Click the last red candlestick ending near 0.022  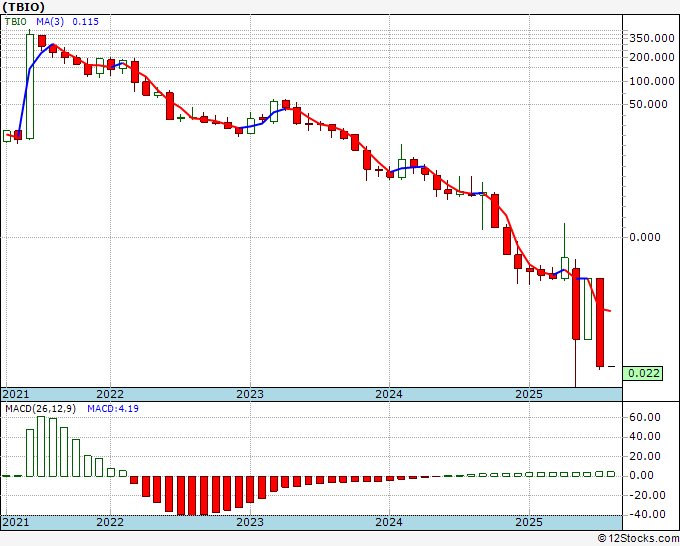point(600,323)
